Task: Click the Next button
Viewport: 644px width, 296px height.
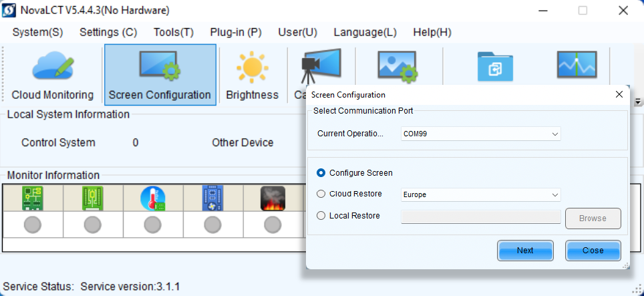Action: click(525, 251)
